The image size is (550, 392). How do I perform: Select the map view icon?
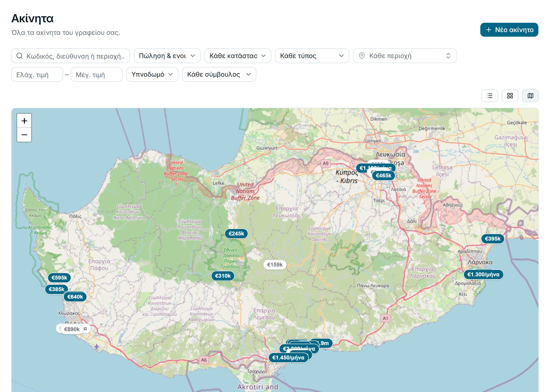530,96
